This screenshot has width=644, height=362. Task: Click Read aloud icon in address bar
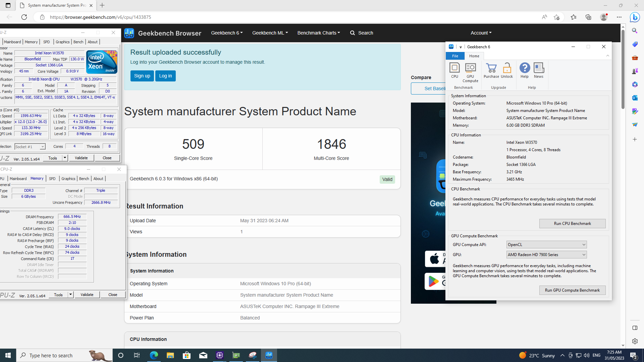click(544, 17)
